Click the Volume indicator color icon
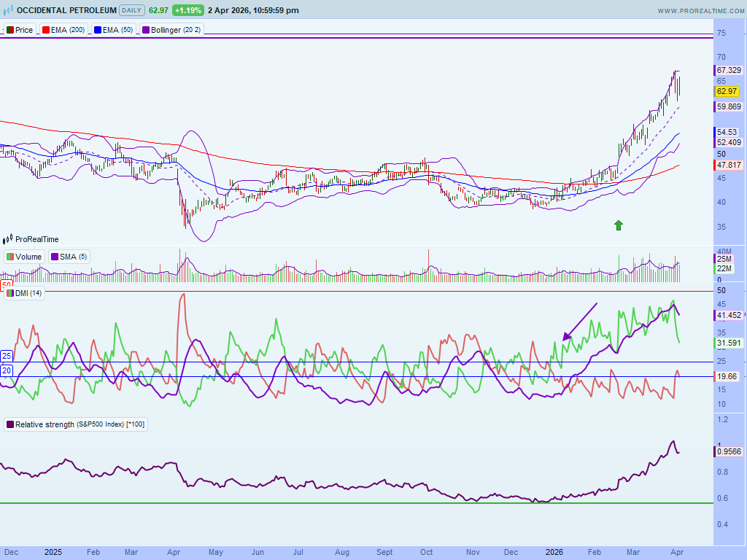The width and height of the screenshot is (747, 560). pyautogui.click(x=9, y=257)
